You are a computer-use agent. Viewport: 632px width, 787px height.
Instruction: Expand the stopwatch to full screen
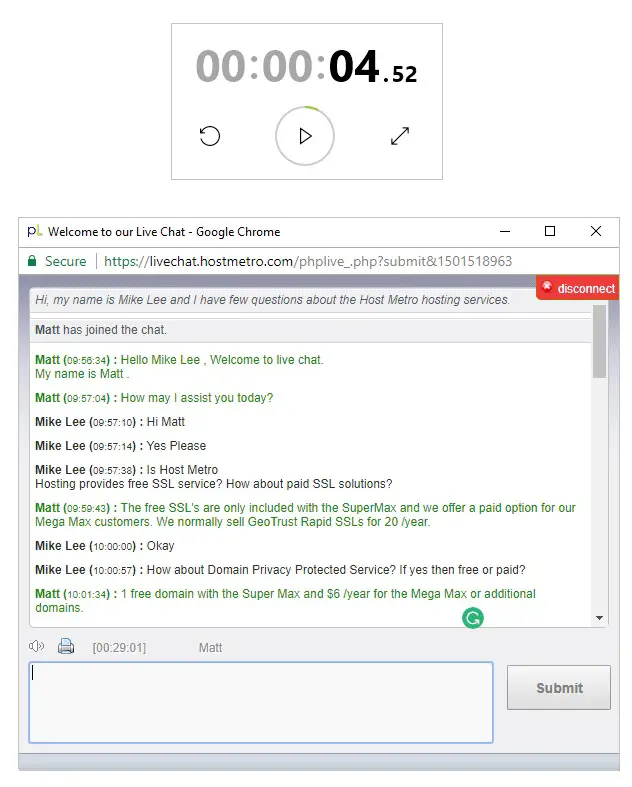tap(400, 136)
